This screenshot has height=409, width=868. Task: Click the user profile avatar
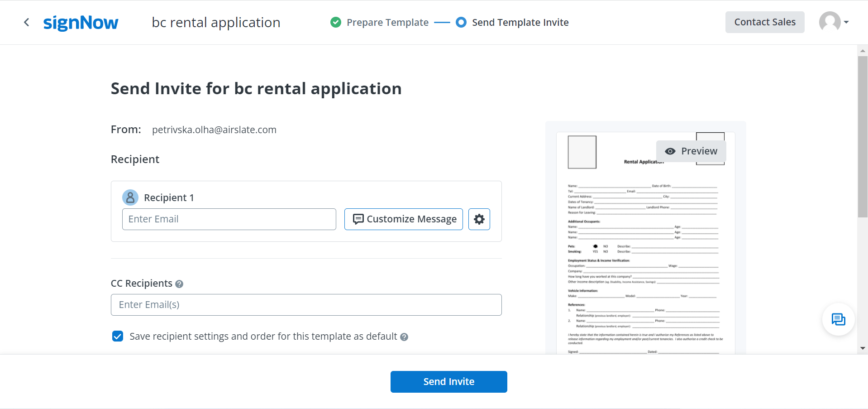(x=830, y=22)
